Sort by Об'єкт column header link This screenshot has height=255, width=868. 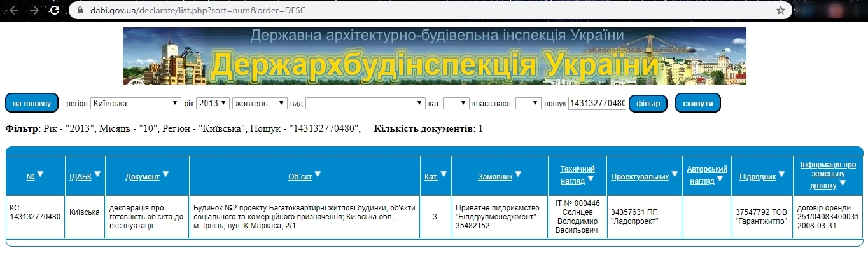(x=300, y=177)
